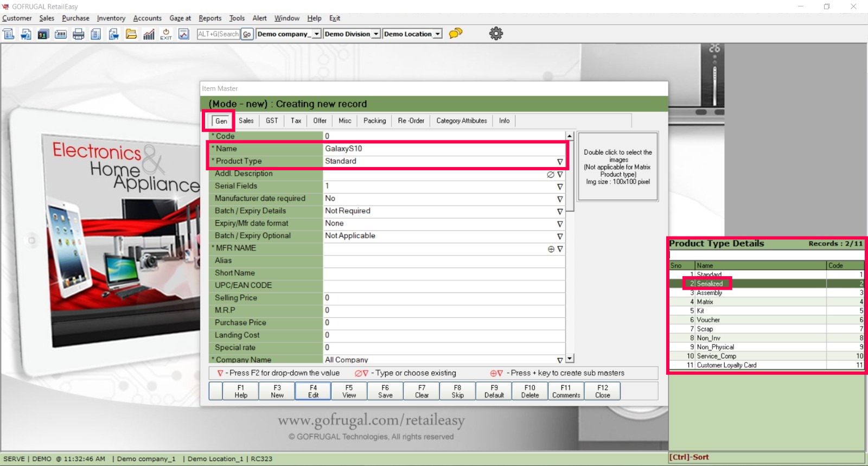Viewport: 868px width, 466px height.
Task: Open the Tools menu
Action: click(237, 18)
